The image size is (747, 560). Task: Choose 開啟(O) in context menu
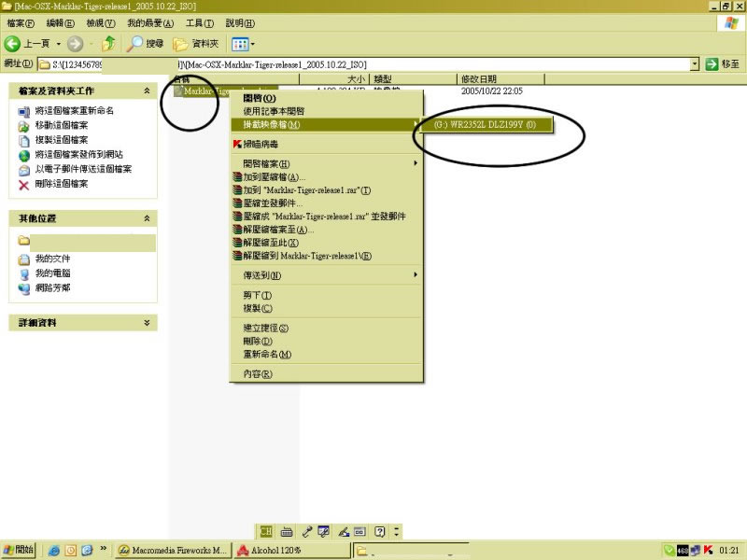pyautogui.click(x=326, y=98)
